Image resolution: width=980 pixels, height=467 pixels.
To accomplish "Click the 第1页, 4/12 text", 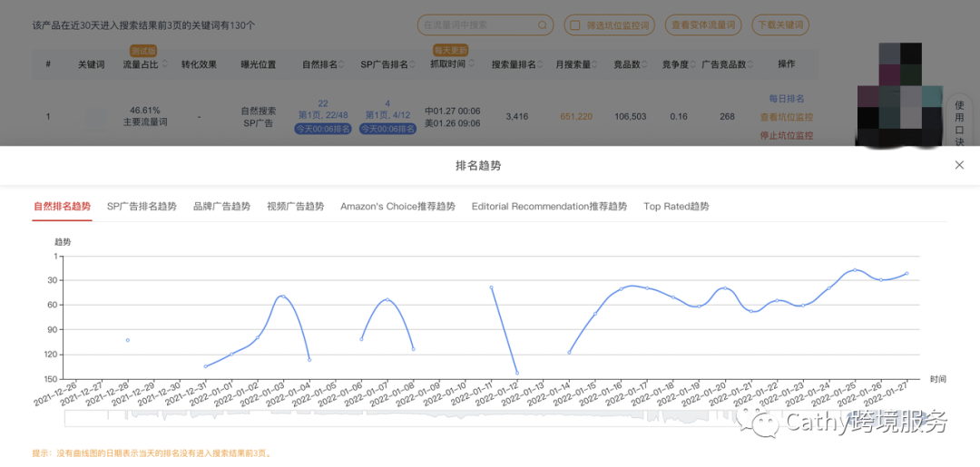I will 388,115.
